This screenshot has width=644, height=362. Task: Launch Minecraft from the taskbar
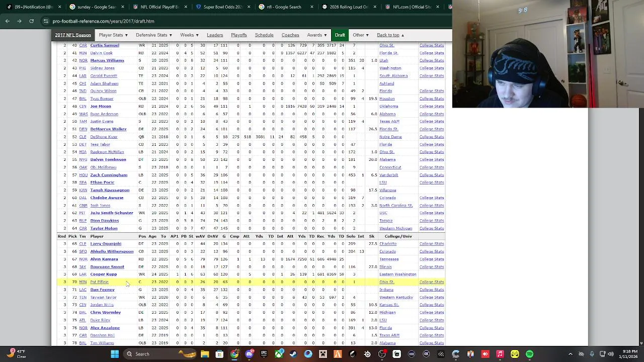[323, 354]
